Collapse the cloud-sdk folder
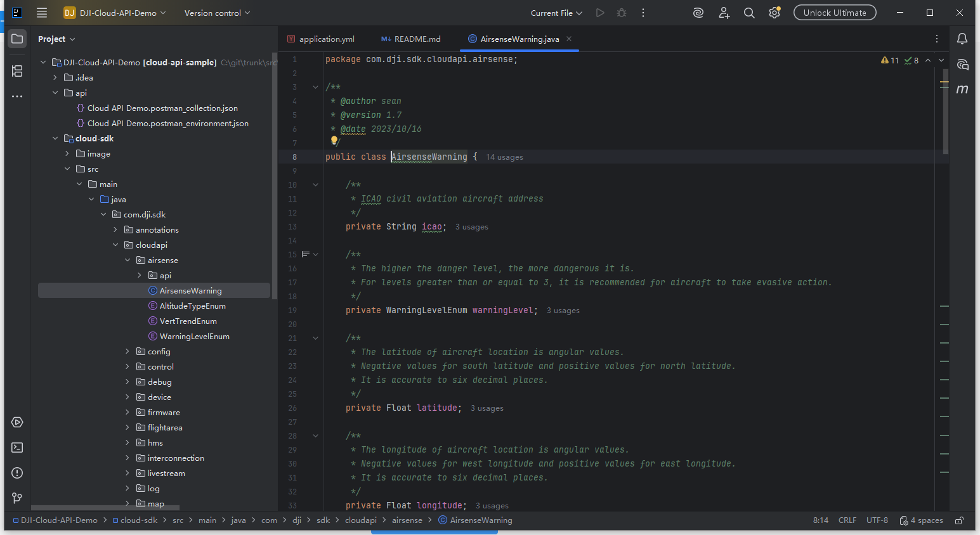This screenshot has height=535, width=980. 55,138
